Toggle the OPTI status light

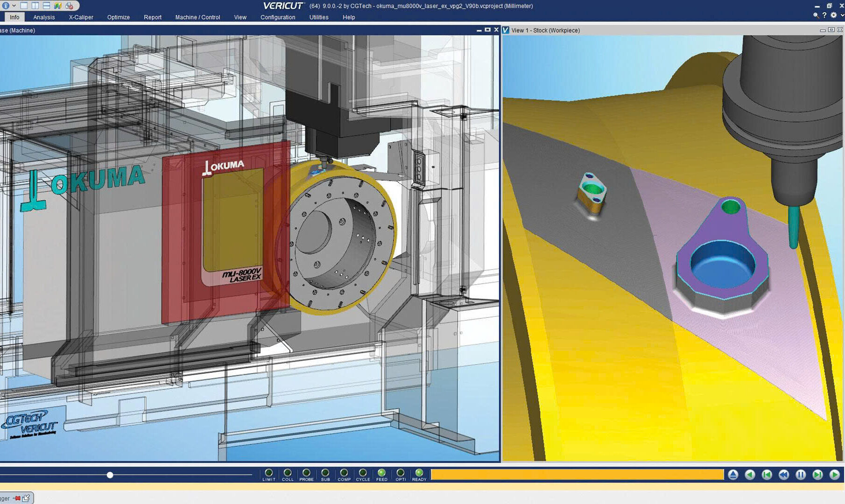pos(401,473)
